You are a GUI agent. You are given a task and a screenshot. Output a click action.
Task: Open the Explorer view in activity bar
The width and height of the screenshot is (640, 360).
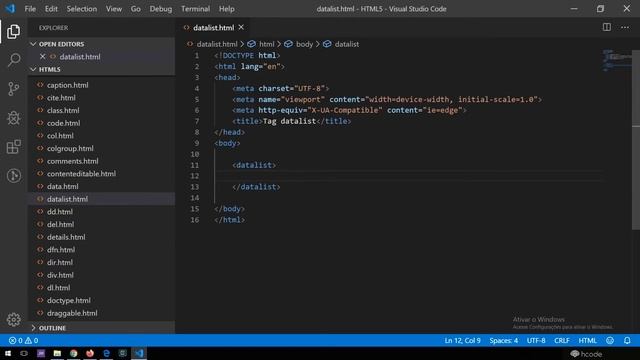tap(13, 31)
